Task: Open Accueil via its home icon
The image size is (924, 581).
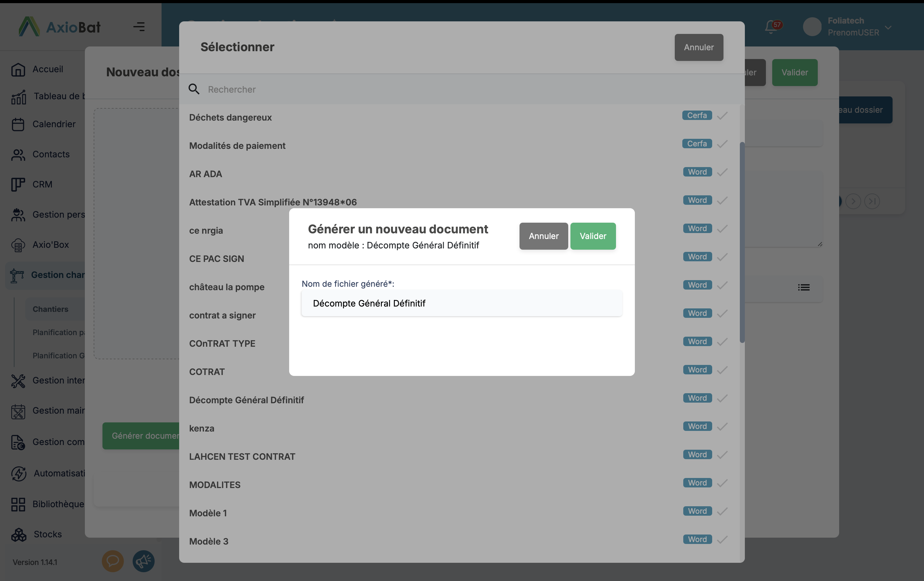Action: [x=18, y=69]
